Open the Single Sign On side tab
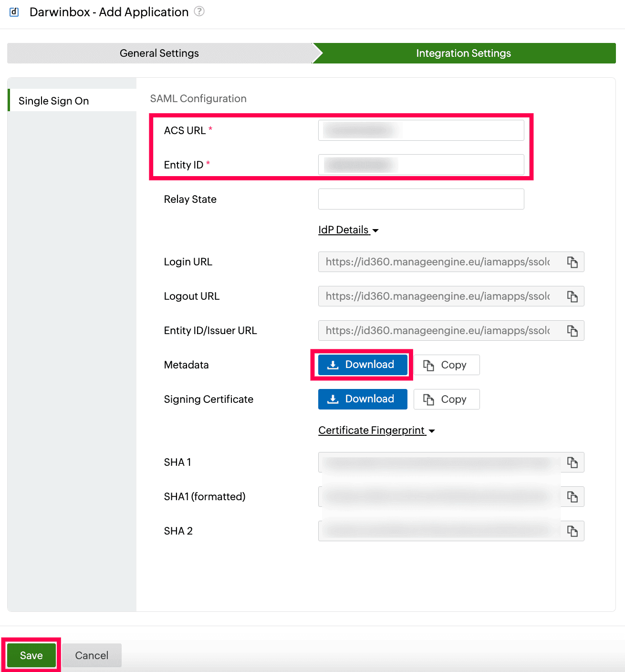 72,101
